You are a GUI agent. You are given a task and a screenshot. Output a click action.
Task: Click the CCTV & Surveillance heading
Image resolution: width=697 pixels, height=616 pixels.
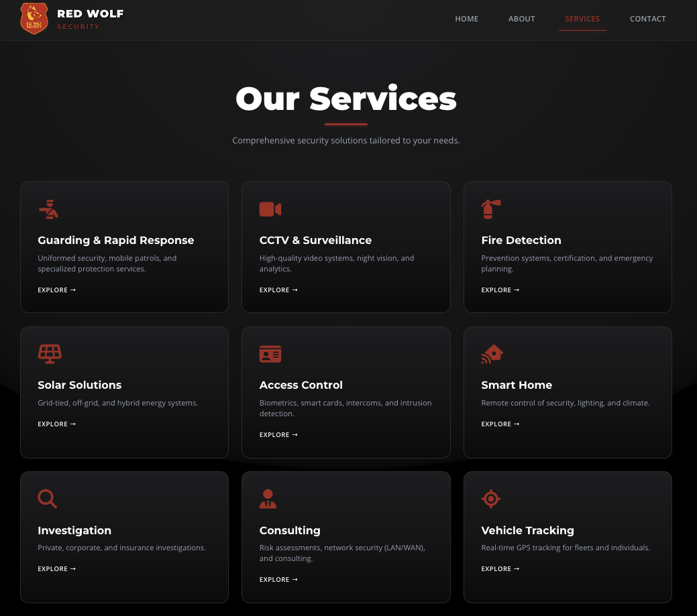click(x=315, y=240)
